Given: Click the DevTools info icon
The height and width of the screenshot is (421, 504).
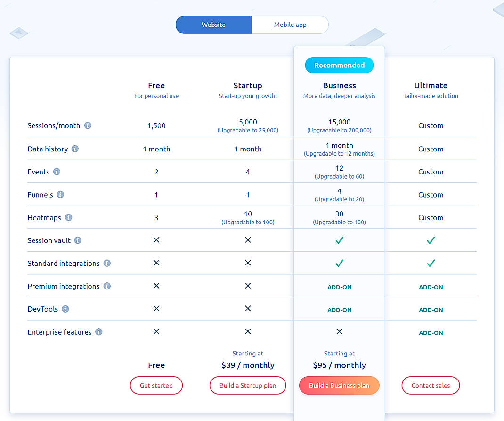Looking at the screenshot, I should point(65,309).
